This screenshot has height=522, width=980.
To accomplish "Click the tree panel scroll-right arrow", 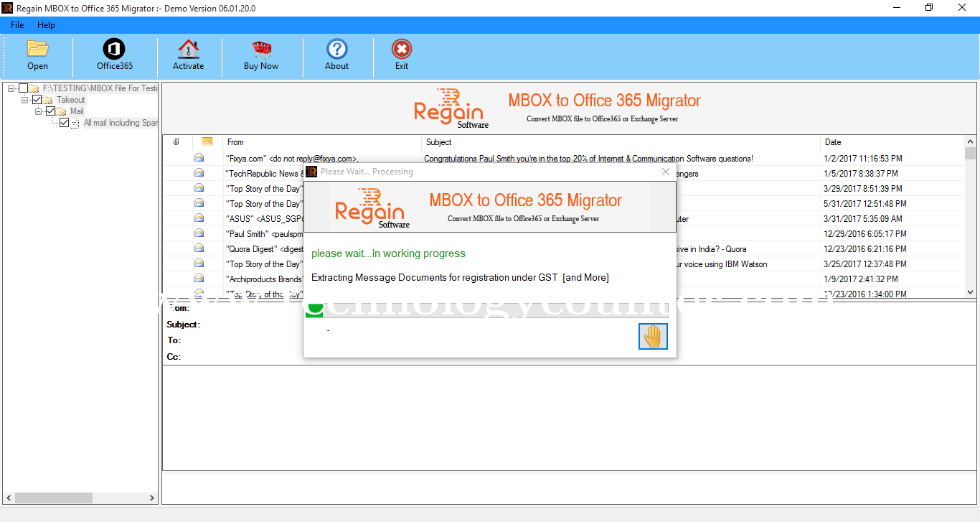I will (x=151, y=498).
